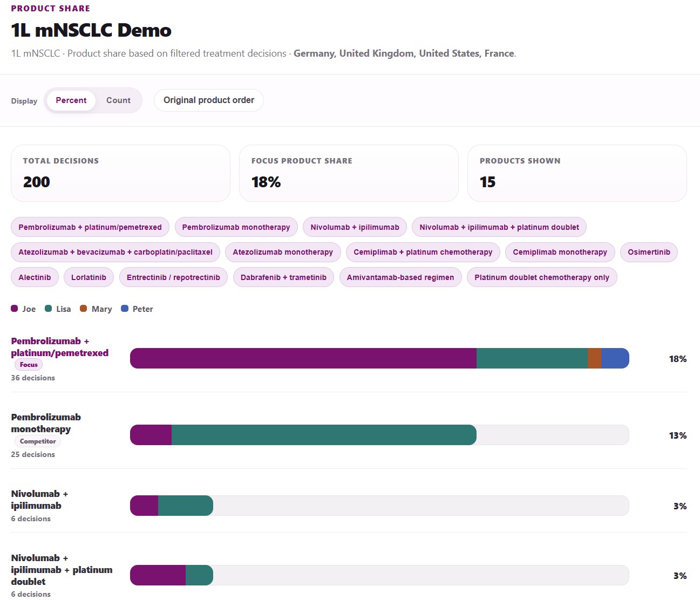Switch display to Percent
Viewport: 700px width, 600px height.
(71, 100)
